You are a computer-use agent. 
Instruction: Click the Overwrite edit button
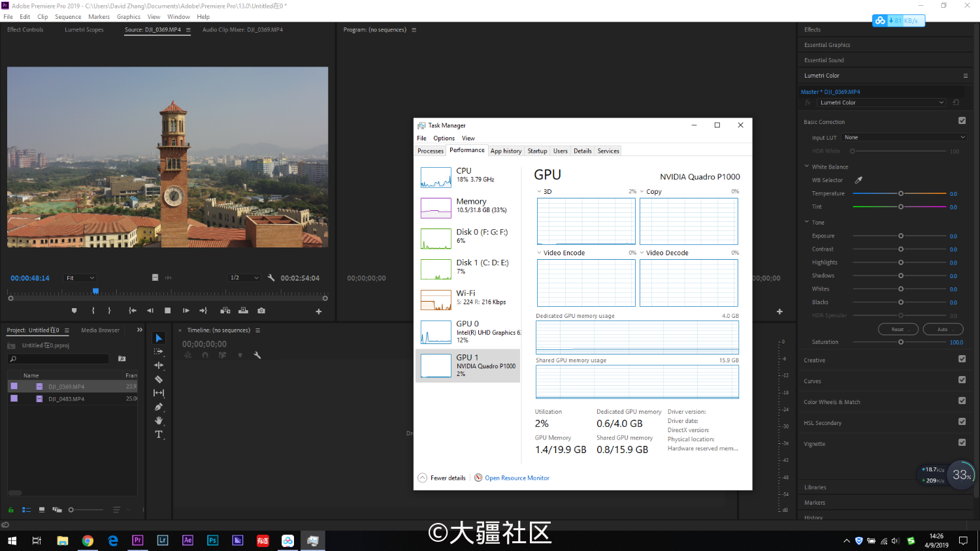pyautogui.click(x=243, y=311)
